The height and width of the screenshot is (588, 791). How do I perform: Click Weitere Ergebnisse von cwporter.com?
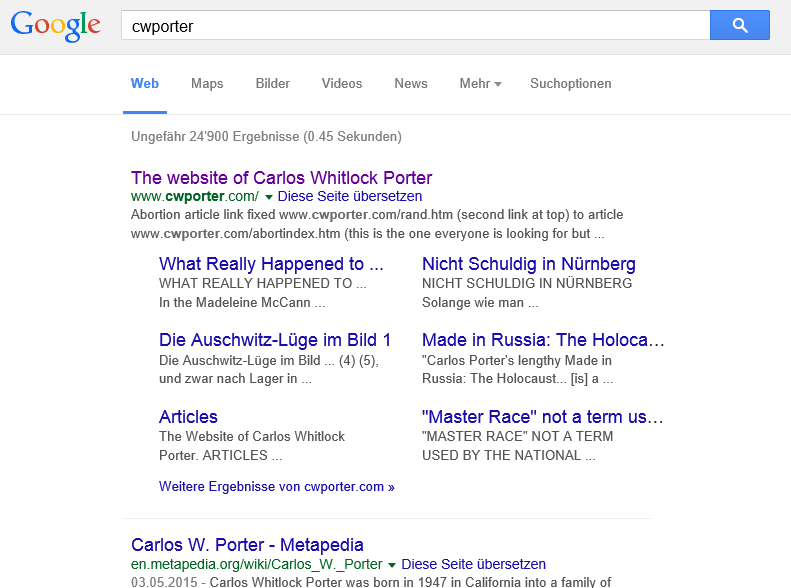pyautogui.click(x=276, y=487)
